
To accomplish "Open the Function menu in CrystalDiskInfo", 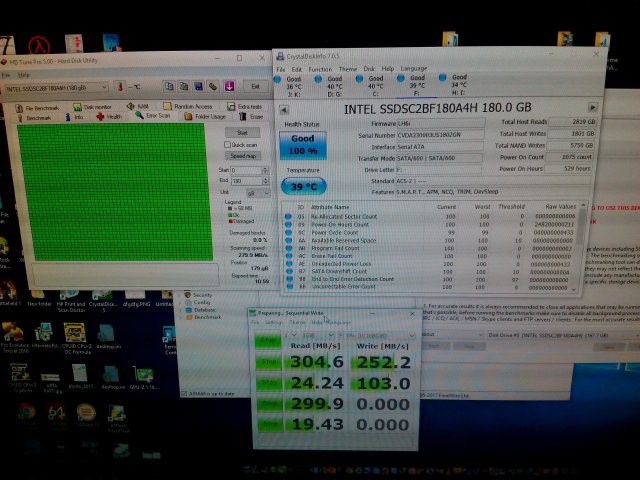I will pos(320,69).
